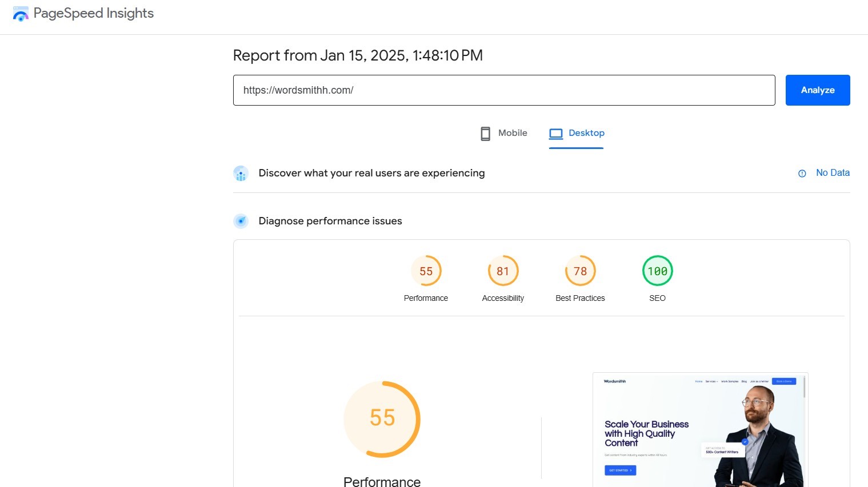Jump to the Performance score gauge 55
This screenshot has width=868, height=487.
point(426,271)
